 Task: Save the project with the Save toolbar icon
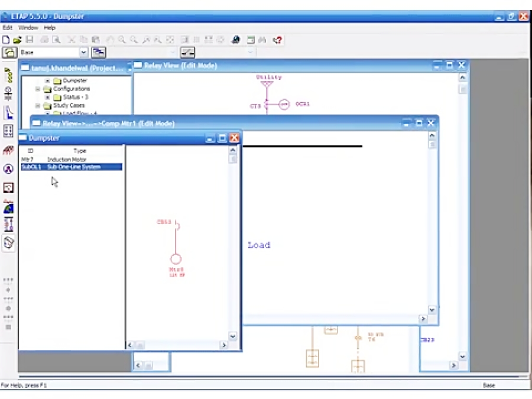click(28, 40)
